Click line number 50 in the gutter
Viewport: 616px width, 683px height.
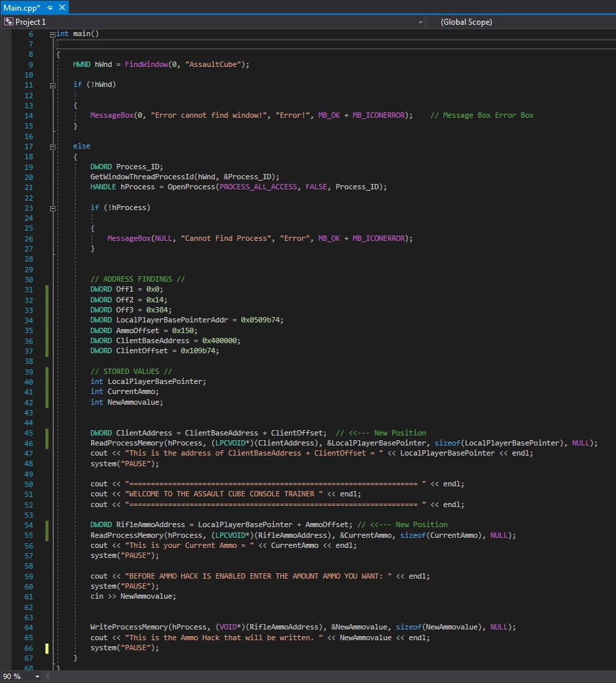(x=28, y=484)
